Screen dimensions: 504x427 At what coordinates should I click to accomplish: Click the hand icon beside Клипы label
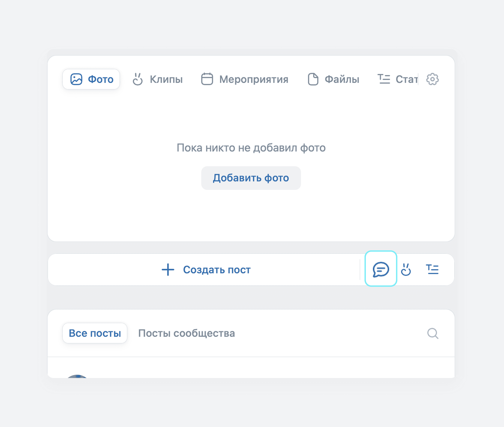(138, 79)
